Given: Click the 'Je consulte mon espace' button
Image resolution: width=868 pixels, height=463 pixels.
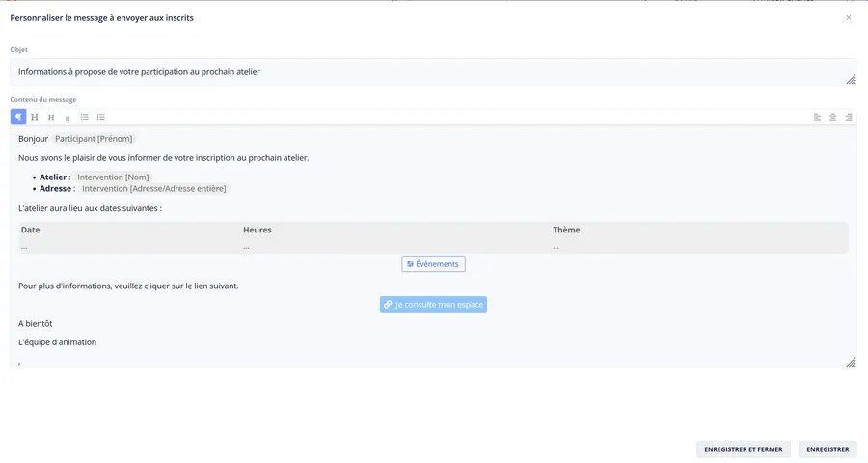Looking at the screenshot, I should tap(433, 304).
